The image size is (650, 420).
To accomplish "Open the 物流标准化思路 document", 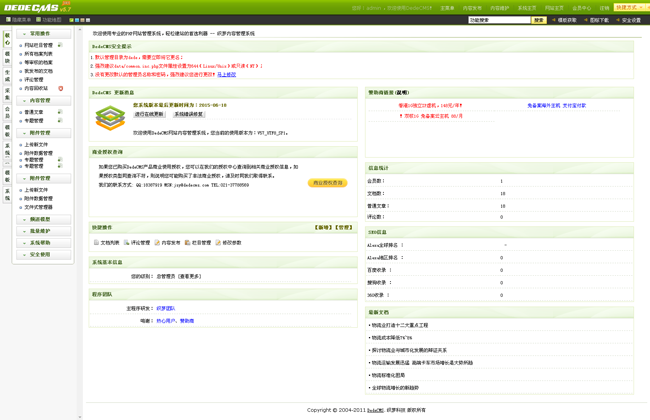I will [x=388, y=376].
